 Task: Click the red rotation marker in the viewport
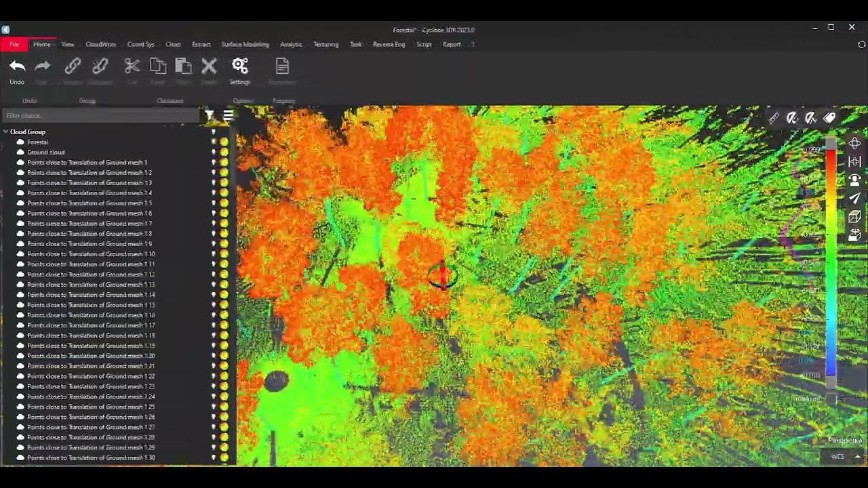[442, 276]
